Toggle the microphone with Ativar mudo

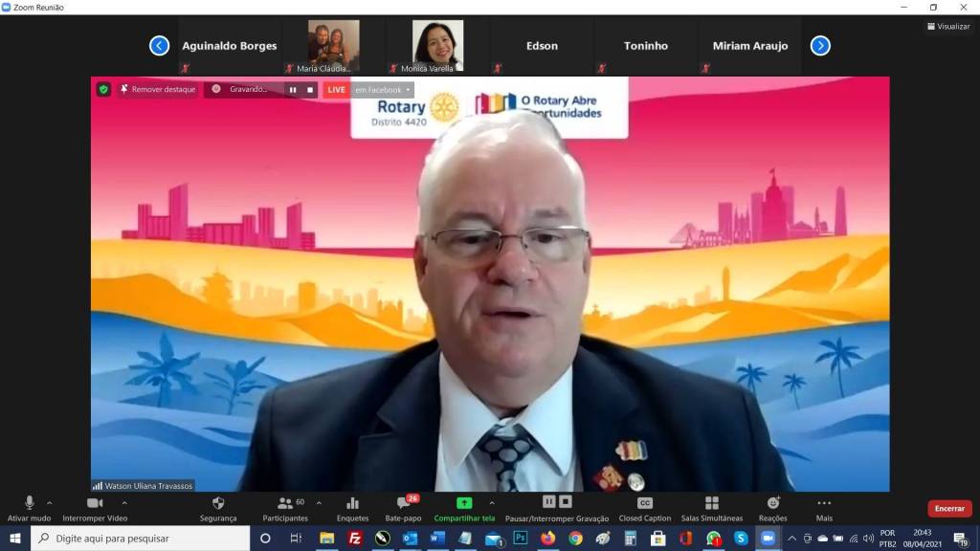click(x=29, y=504)
